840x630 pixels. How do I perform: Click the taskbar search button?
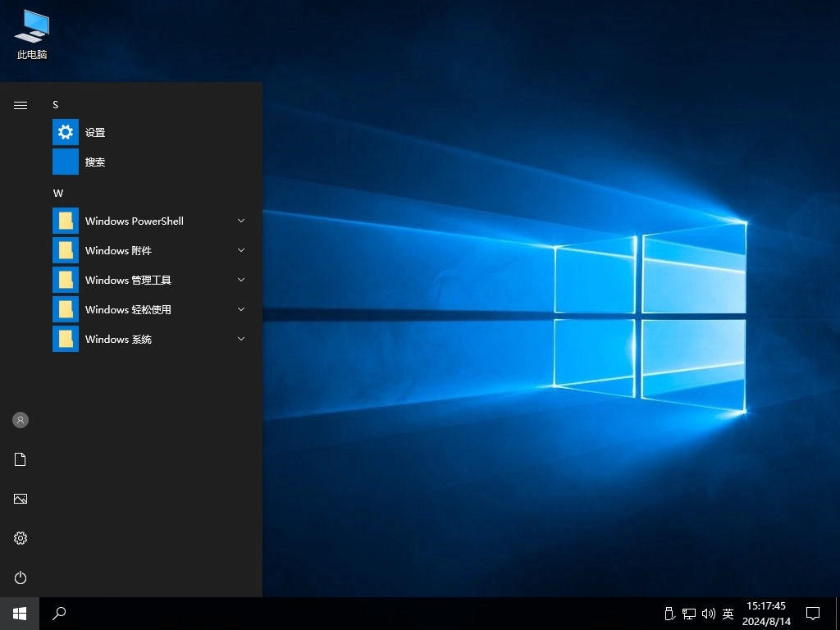click(58, 613)
